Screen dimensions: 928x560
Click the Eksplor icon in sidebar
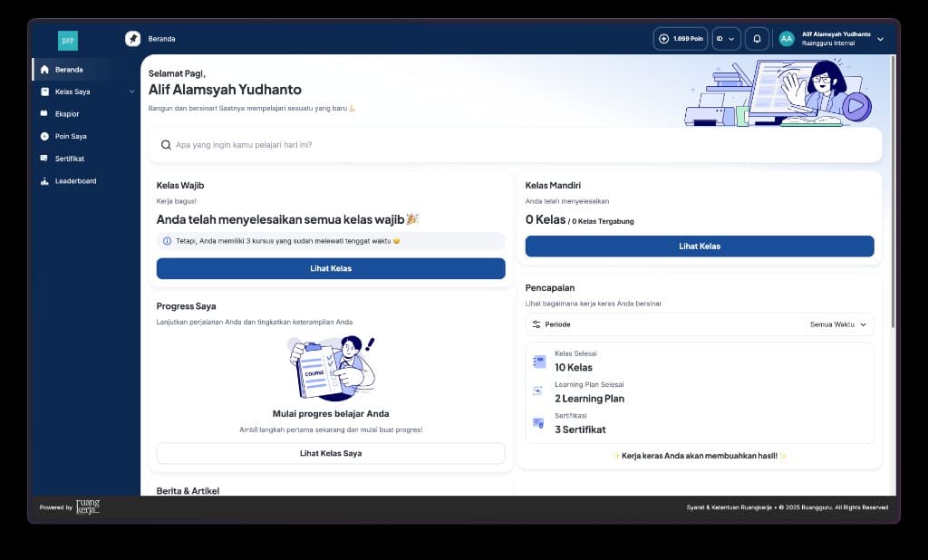pyautogui.click(x=43, y=113)
